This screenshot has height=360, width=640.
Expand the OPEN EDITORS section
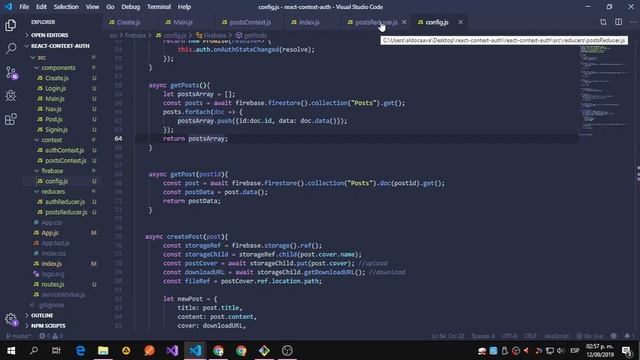point(61,35)
